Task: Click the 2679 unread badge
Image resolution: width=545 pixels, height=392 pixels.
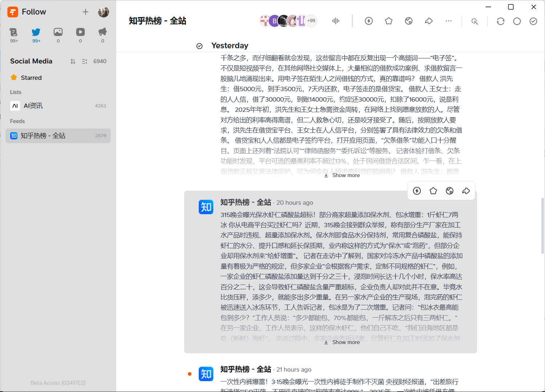Action: tap(101, 136)
